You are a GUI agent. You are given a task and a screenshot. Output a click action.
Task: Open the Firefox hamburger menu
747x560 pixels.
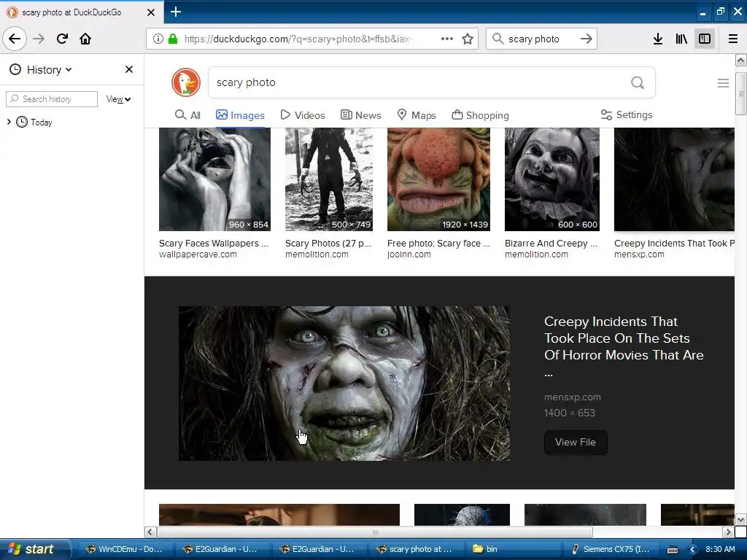(733, 39)
